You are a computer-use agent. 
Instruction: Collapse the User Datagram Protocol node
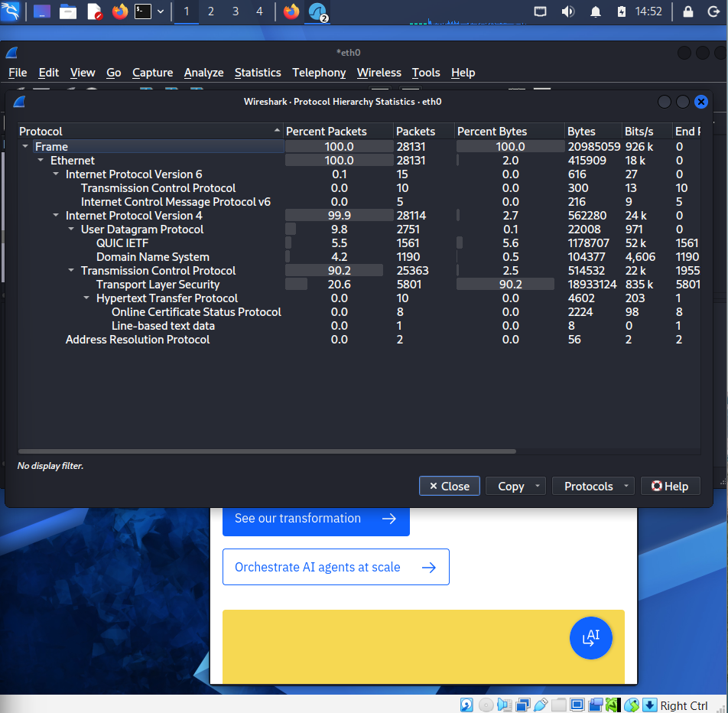(71, 229)
